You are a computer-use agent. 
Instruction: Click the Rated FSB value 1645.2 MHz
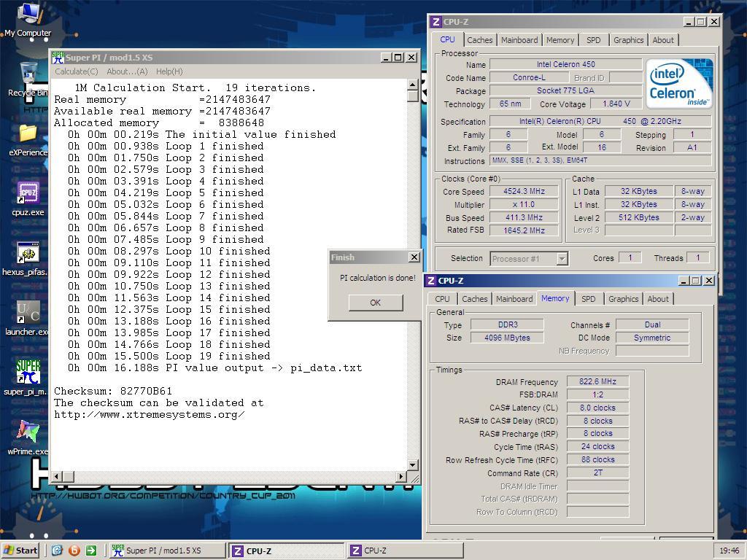click(x=524, y=230)
